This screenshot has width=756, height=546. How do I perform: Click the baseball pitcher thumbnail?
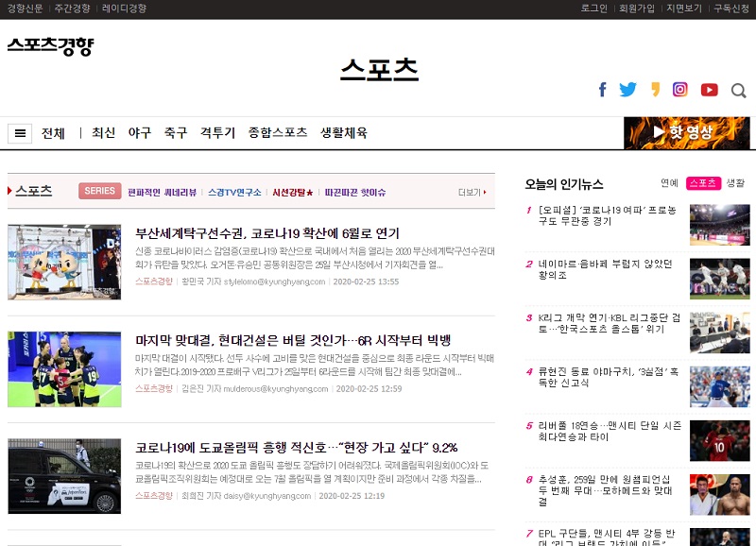click(720, 386)
